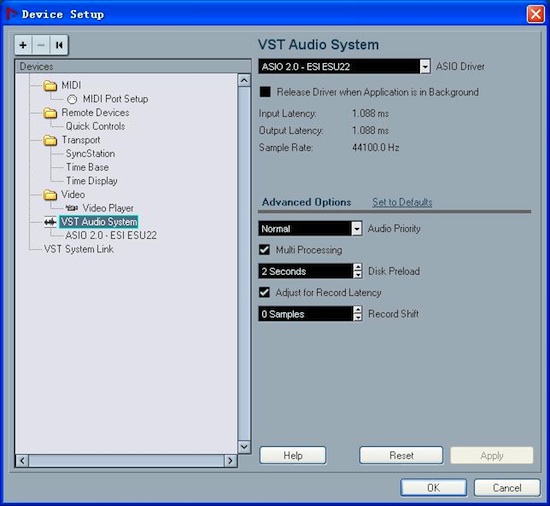Click the plus add device icon
This screenshot has width=550, height=506.
pos(23,45)
